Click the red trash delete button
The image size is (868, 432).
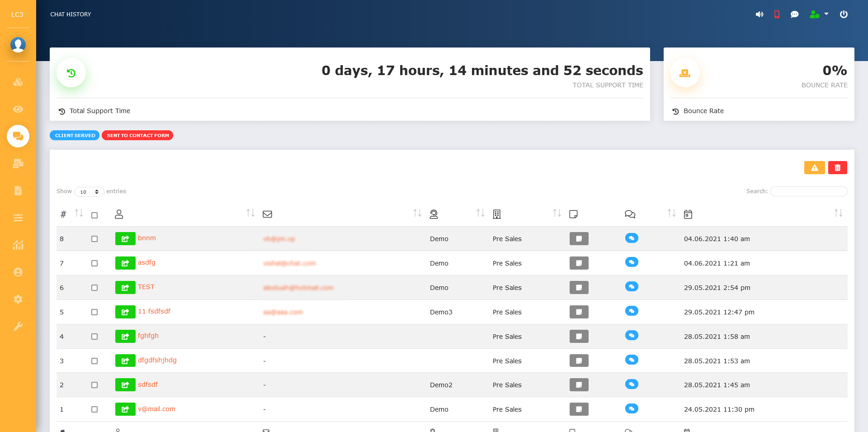[837, 168]
